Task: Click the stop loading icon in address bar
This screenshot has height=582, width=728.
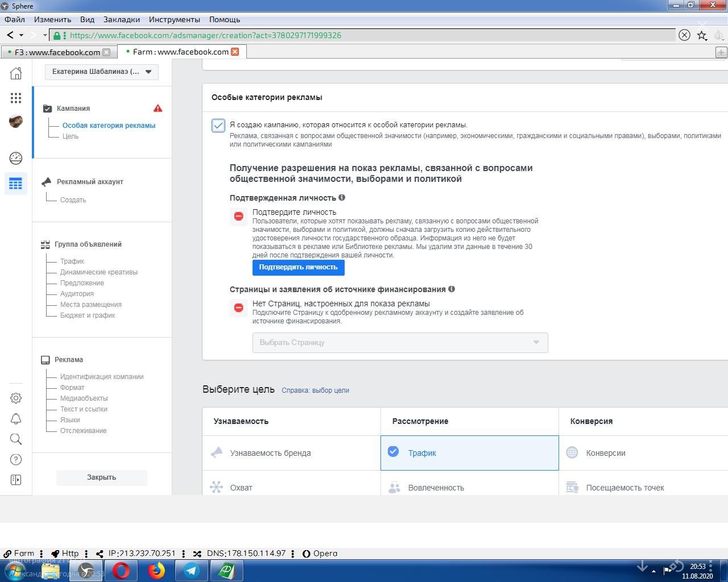Action: pos(684,35)
